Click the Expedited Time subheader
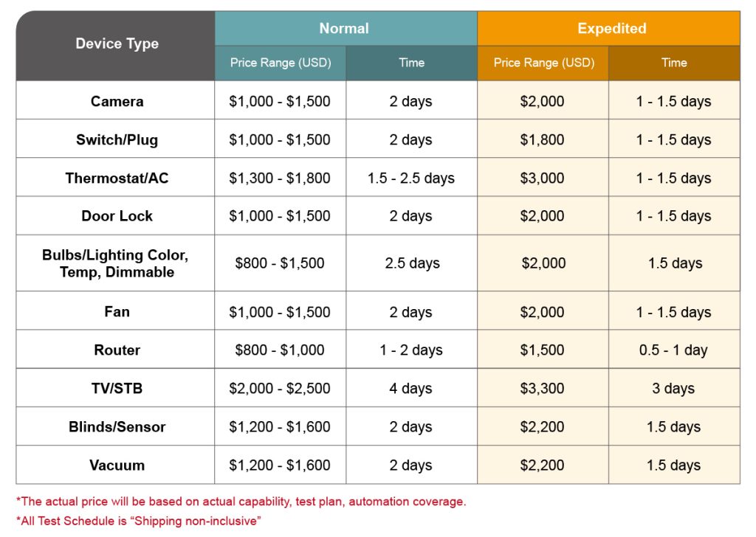The image size is (756, 537). click(x=674, y=63)
